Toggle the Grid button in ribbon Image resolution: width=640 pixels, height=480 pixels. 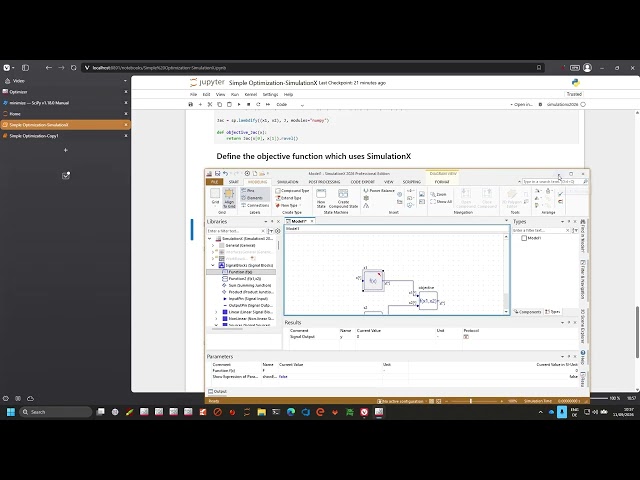215,197
